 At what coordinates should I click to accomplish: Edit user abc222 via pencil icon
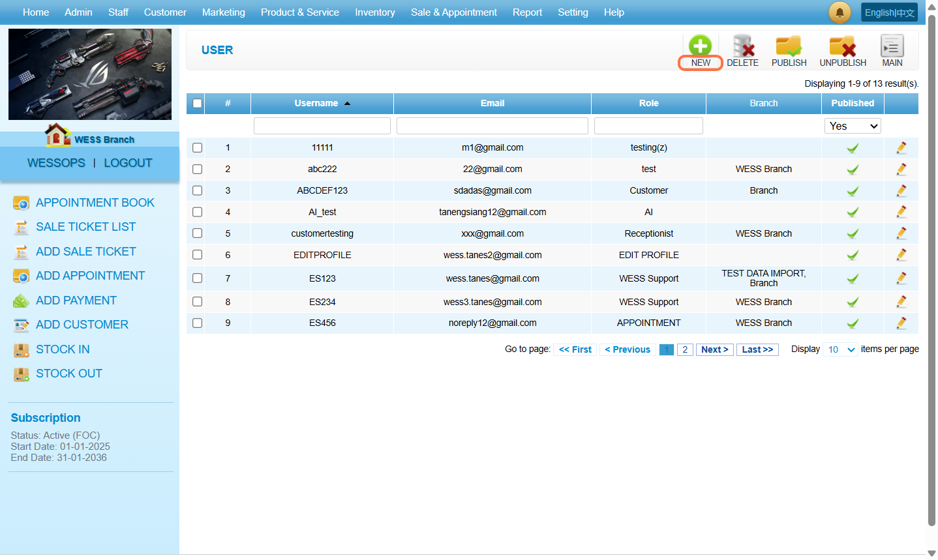pos(901,169)
